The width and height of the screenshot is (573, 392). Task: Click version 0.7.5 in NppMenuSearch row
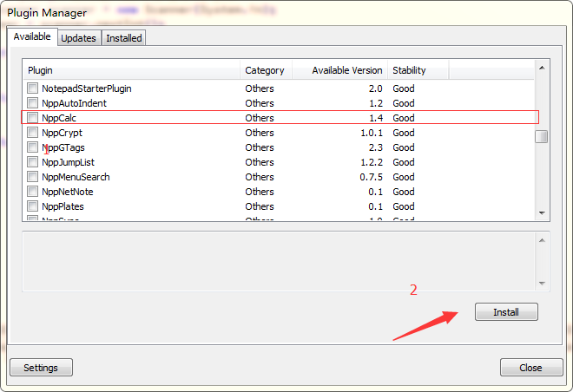point(372,177)
